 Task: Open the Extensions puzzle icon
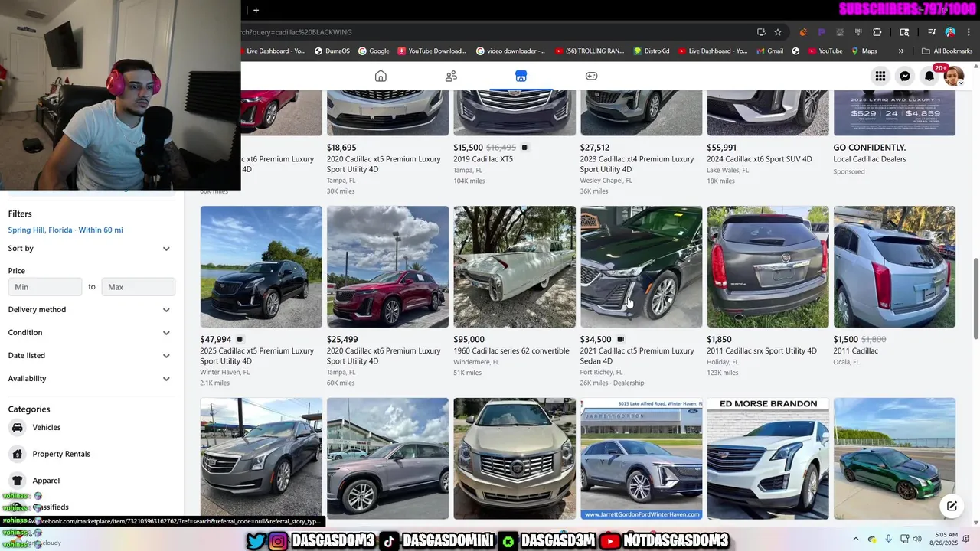(877, 32)
